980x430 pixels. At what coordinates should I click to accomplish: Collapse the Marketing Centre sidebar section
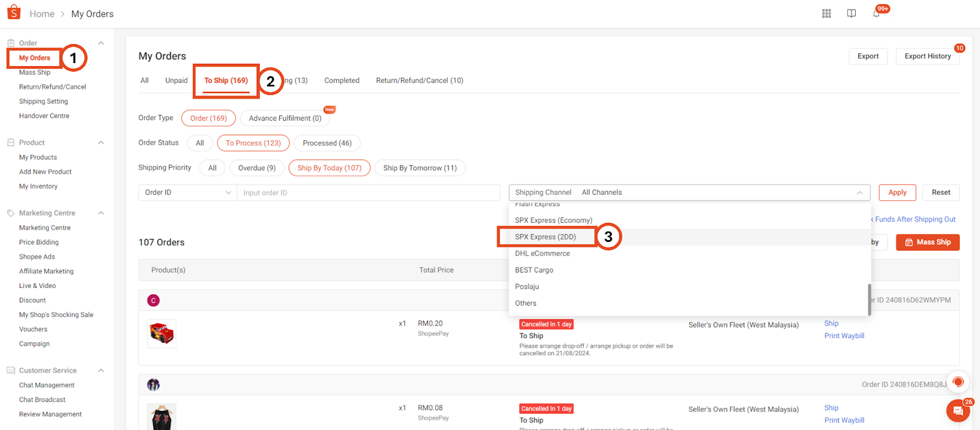pyautogui.click(x=101, y=213)
